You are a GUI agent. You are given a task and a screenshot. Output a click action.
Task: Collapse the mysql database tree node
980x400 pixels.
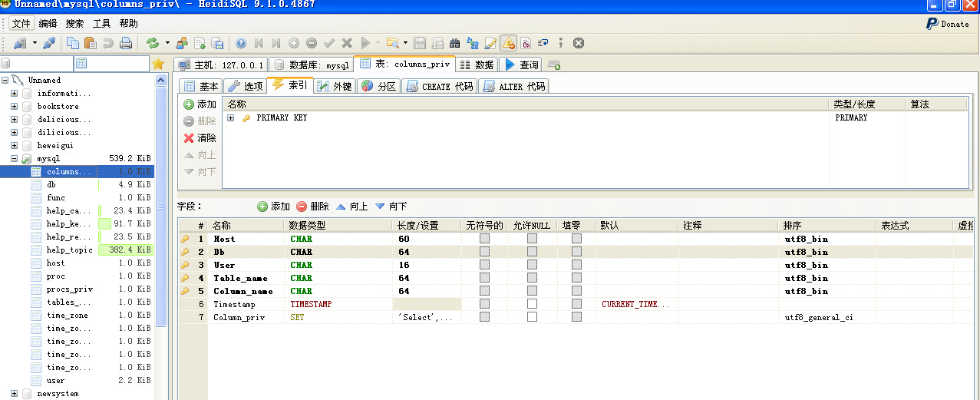[14, 158]
